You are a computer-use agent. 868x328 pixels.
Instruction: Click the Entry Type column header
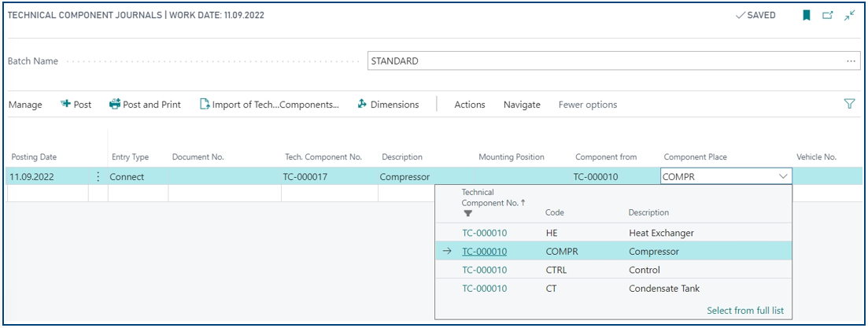pos(130,157)
